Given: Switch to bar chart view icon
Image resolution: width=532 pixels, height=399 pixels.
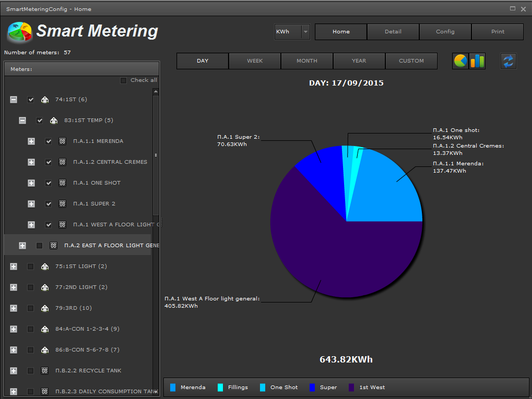Looking at the screenshot, I should pyautogui.click(x=477, y=61).
